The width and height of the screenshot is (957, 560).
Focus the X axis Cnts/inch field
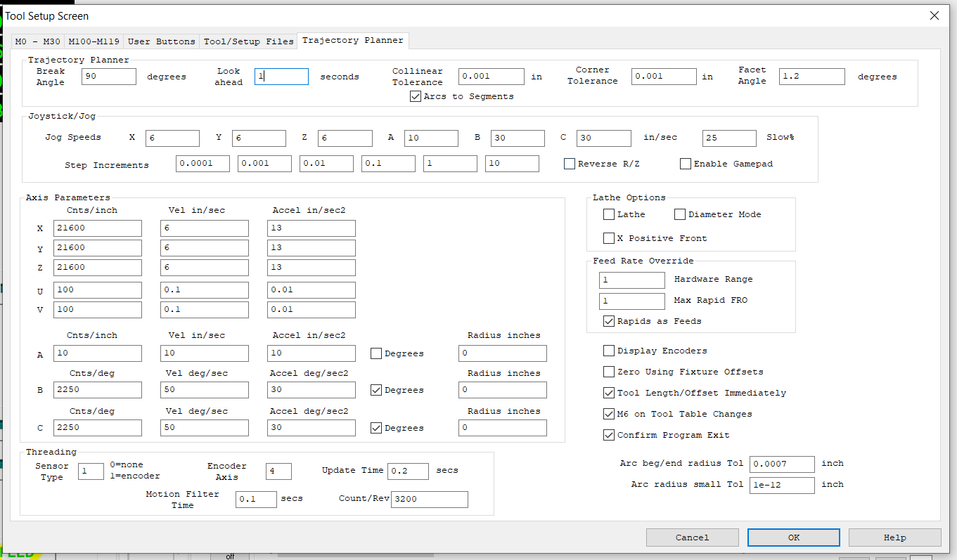click(x=98, y=228)
